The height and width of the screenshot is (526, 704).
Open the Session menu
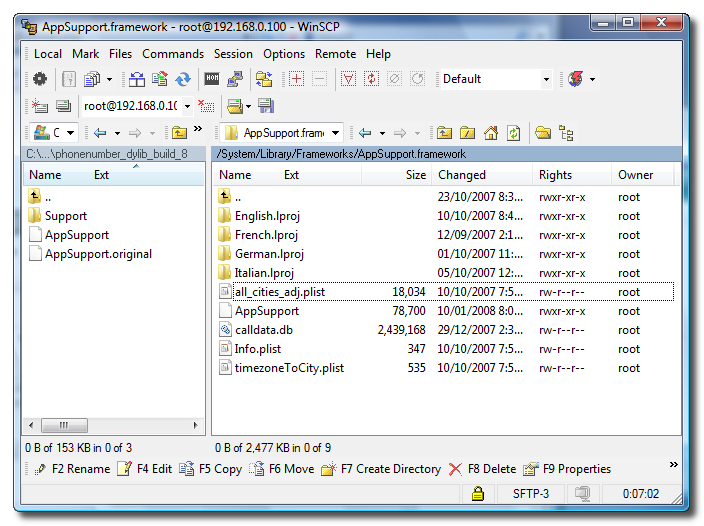[233, 54]
